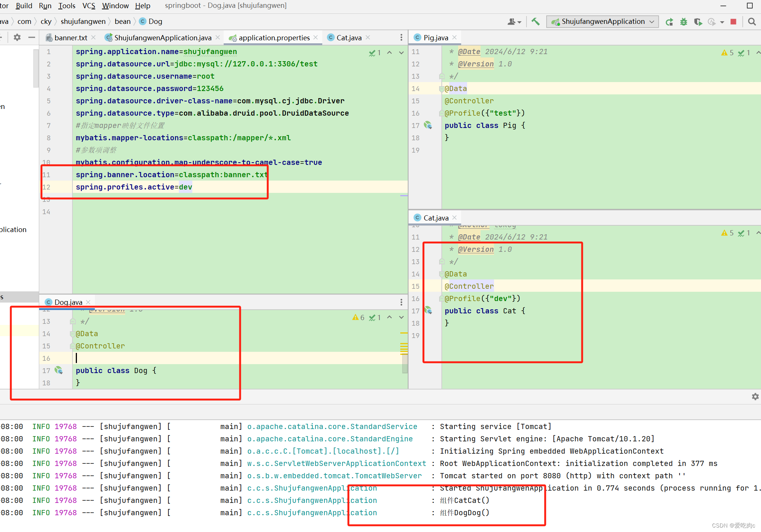The width and height of the screenshot is (761, 532).
Task: Click the debug bug icon
Action: pos(683,22)
